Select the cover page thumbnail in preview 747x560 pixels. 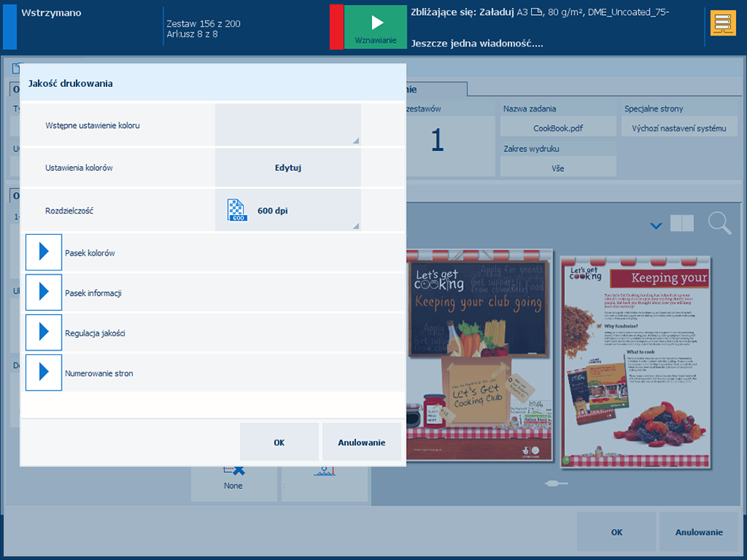(x=480, y=355)
